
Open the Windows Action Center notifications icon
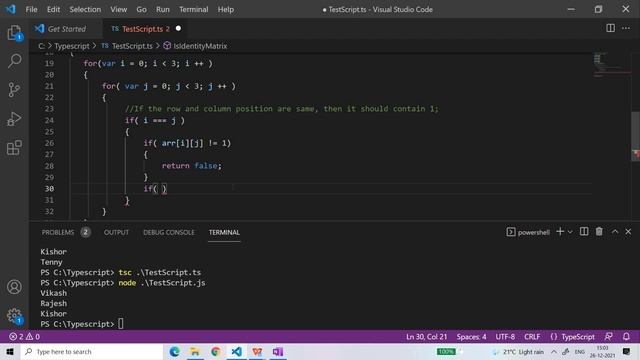(626, 351)
